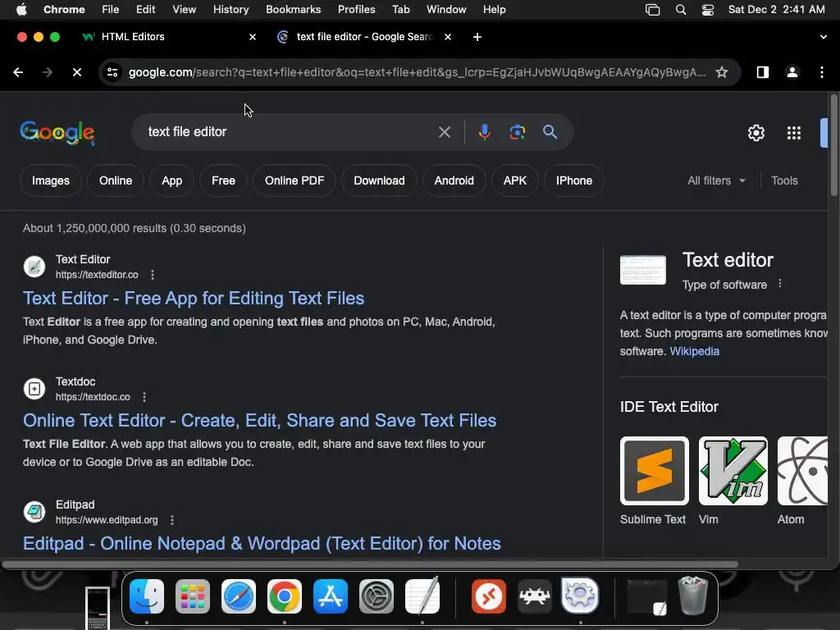This screenshot has height=630, width=840.
Task: Open macOS Control Center
Action: point(708,10)
